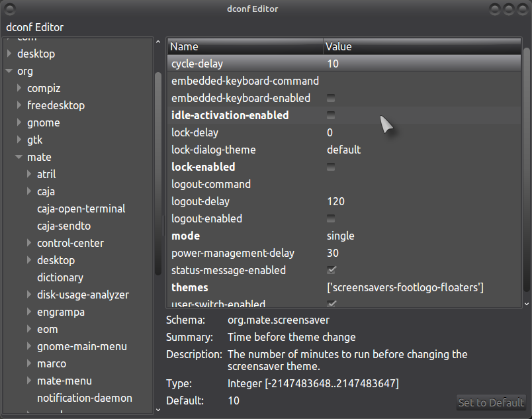This screenshot has width=532, height=419.
Task: Edit the power-management-delay value 30
Action: [x=333, y=253]
